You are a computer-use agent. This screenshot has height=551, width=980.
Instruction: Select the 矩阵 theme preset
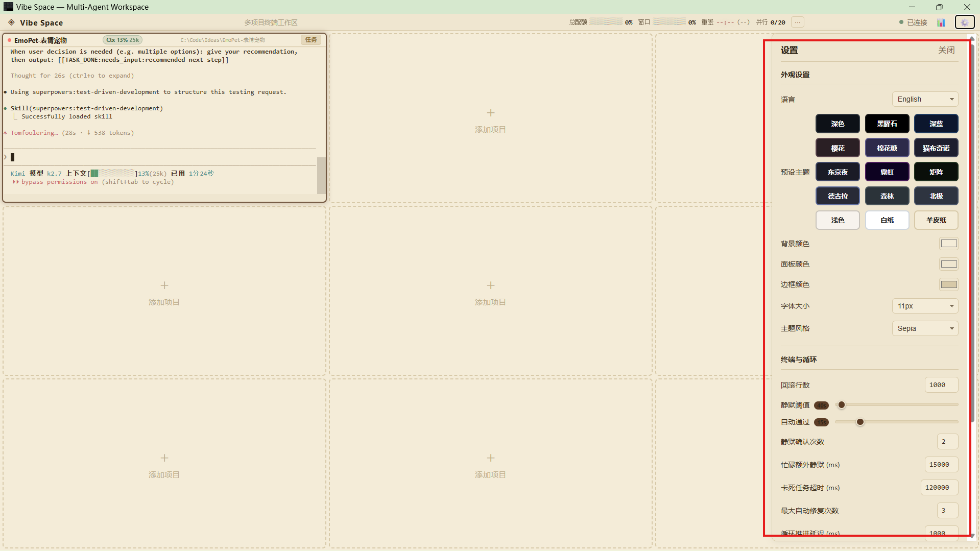click(x=936, y=172)
